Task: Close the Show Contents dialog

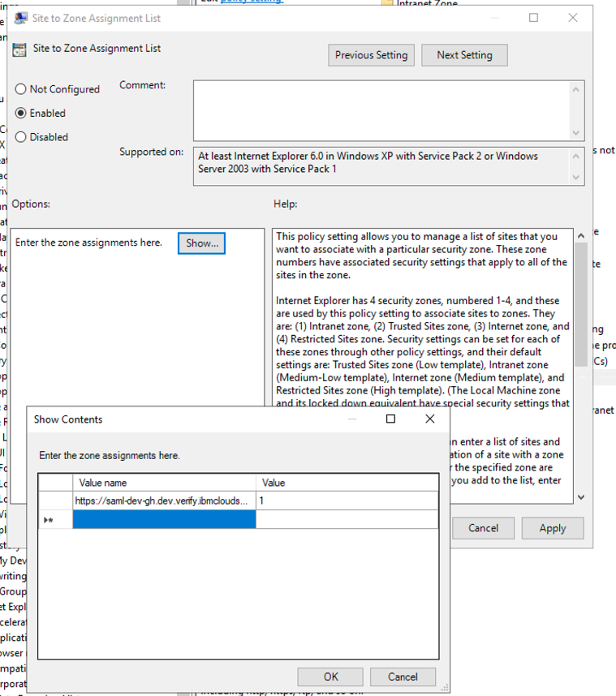Action: click(x=430, y=419)
